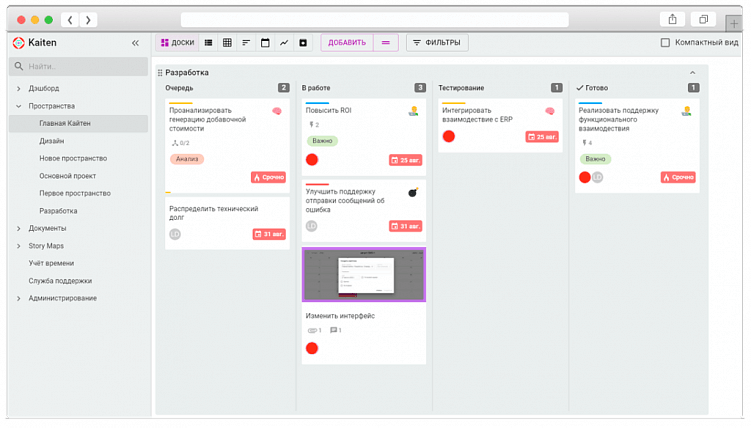
Task: Click red avatar on Изменить интерфейс card
Action: click(x=312, y=349)
